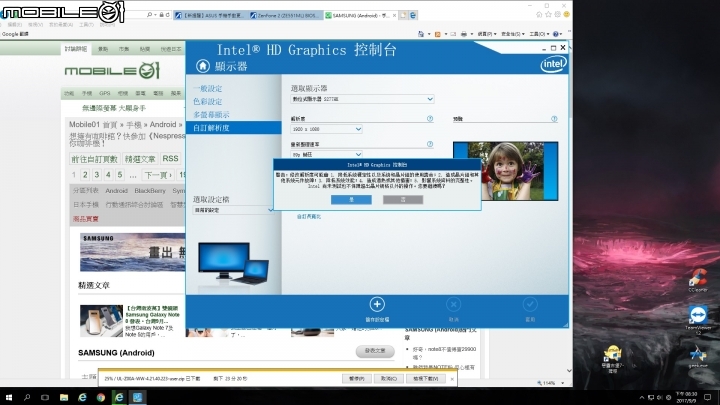The image size is (720, 405).
Task: Click the RSS button on Mobile01 page
Action: coord(170,158)
